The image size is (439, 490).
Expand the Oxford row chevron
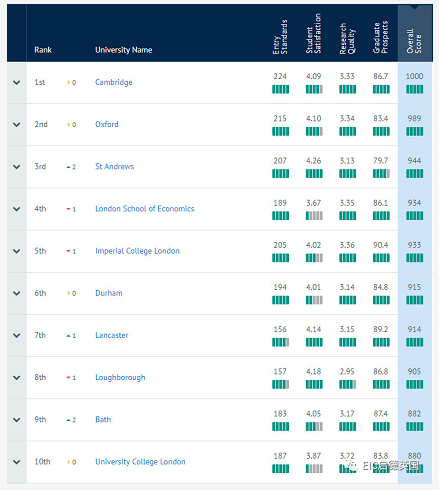pos(17,125)
